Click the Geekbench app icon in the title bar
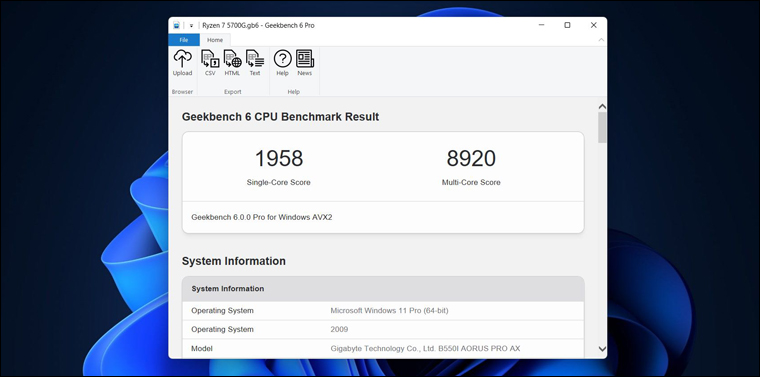This screenshot has height=377, width=760. (x=176, y=25)
